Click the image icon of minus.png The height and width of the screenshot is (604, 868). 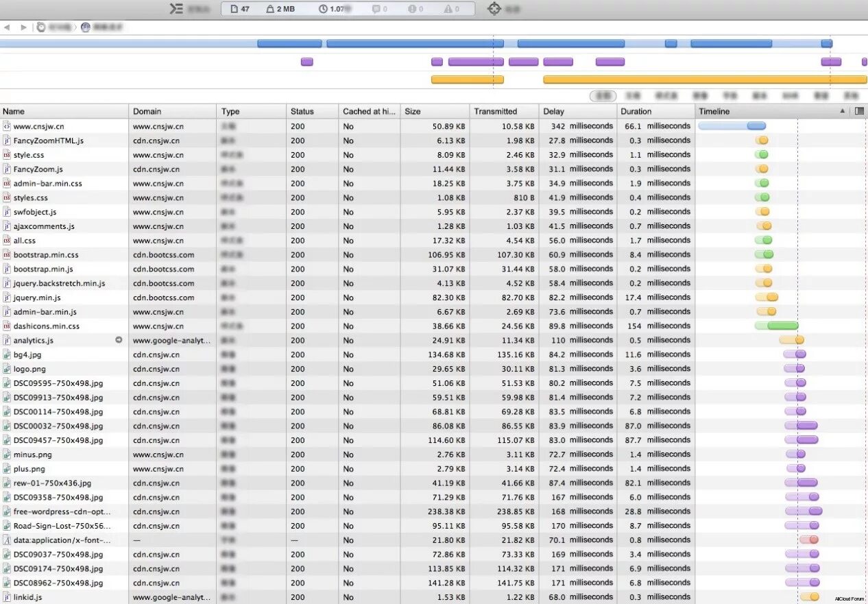[6, 455]
